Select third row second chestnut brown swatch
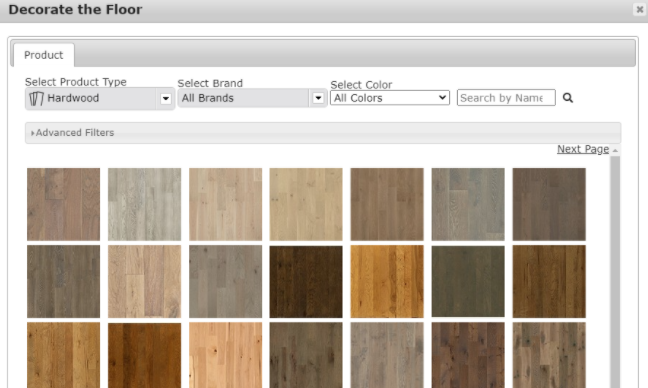Image resolution: width=648 pixels, height=388 pixels. coord(145,355)
